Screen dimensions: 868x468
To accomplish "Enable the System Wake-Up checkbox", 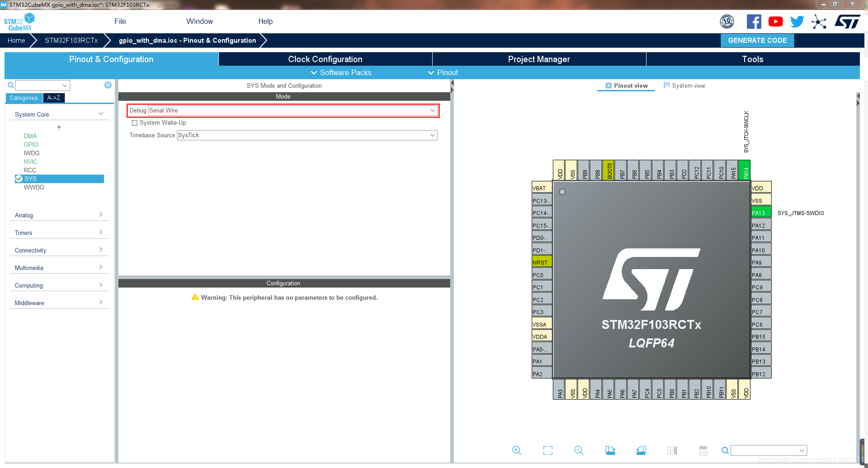I will pyautogui.click(x=134, y=122).
